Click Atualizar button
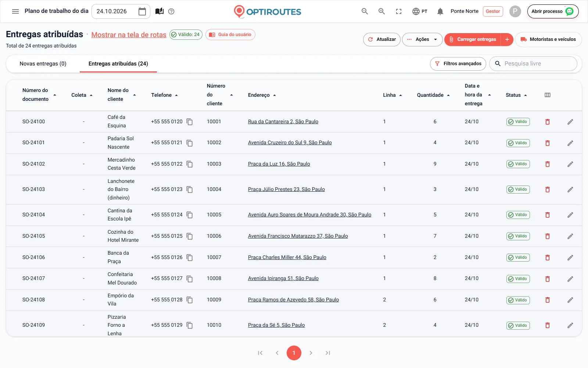 (382, 39)
